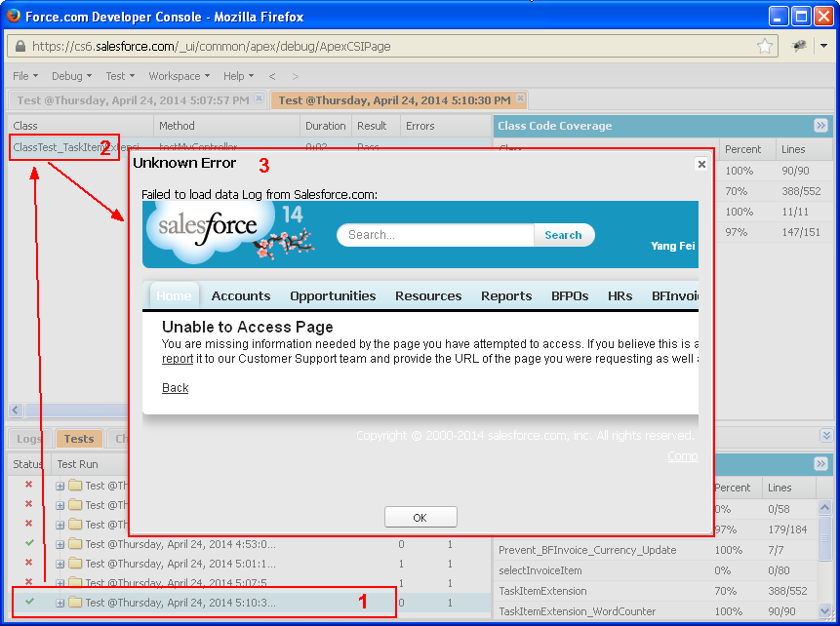This screenshot has height=626, width=840.
Task: Collapse the bottom panel with double-chevron icon
Action: click(826, 435)
